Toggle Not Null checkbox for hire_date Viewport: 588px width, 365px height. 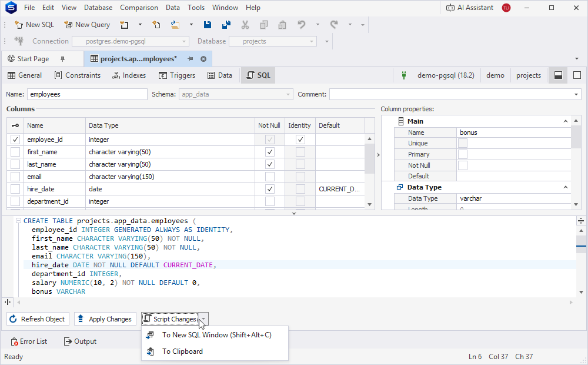pos(270,189)
